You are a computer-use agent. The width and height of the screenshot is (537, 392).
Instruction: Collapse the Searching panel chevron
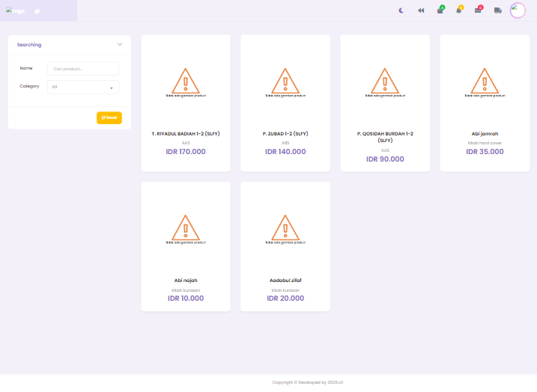pos(120,44)
